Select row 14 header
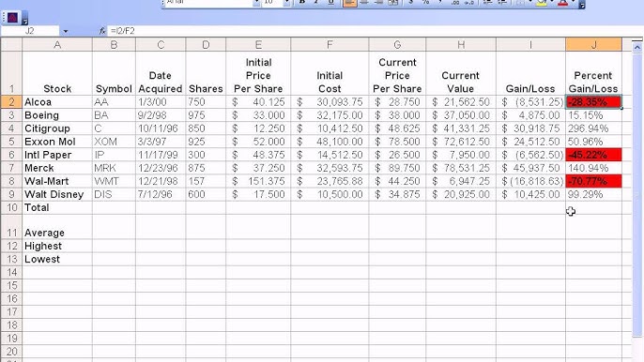This screenshot has width=644, height=362. pos(11,272)
